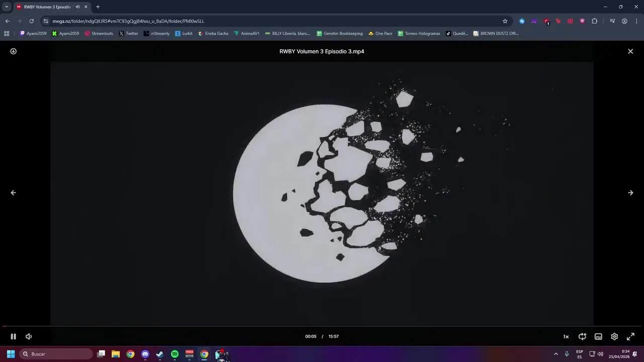644x362 pixels.
Task: Reload the current page
Action: [x=31, y=21]
